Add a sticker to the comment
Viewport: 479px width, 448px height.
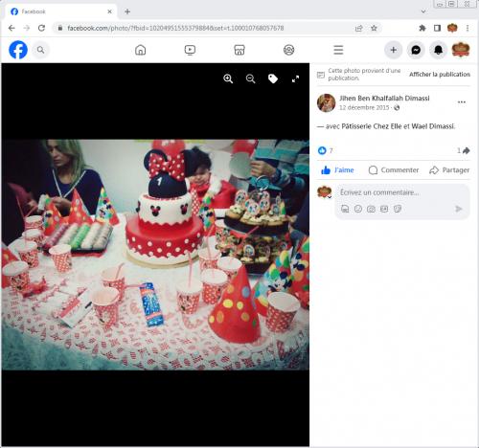398,209
